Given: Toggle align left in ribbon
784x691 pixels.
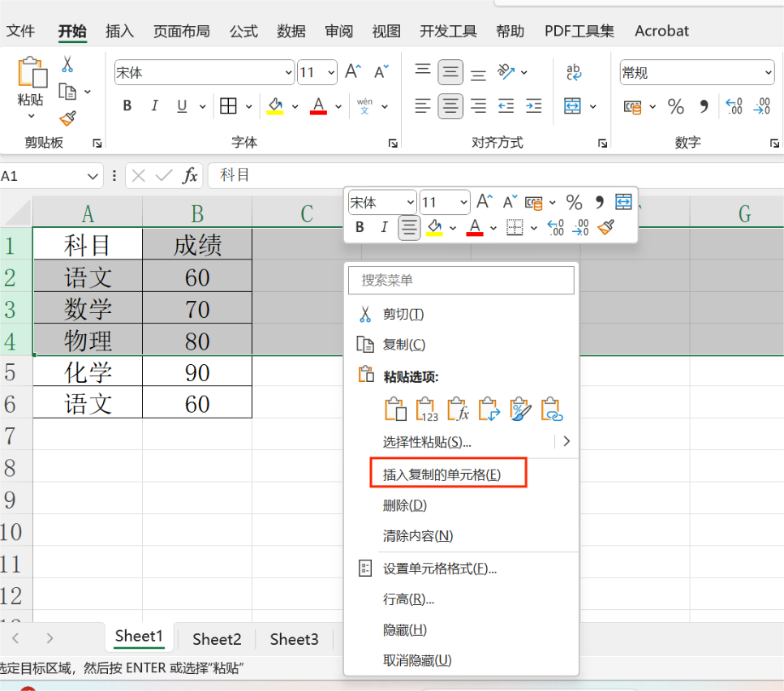Looking at the screenshot, I should click(423, 106).
